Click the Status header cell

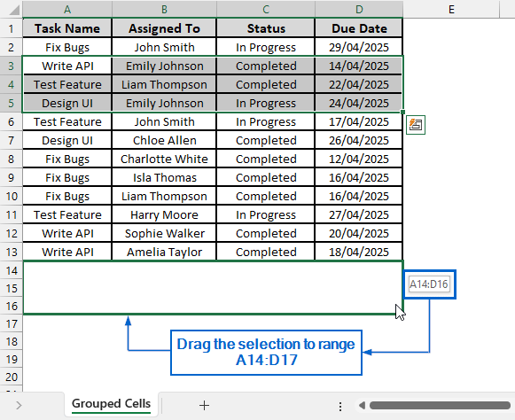tap(266, 28)
